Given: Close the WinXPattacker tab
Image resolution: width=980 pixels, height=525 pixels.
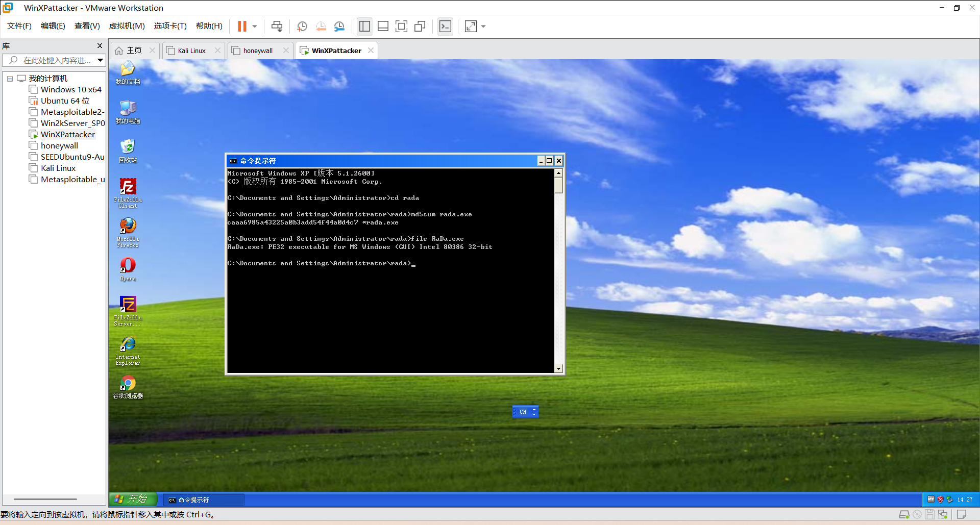Looking at the screenshot, I should click(x=371, y=51).
